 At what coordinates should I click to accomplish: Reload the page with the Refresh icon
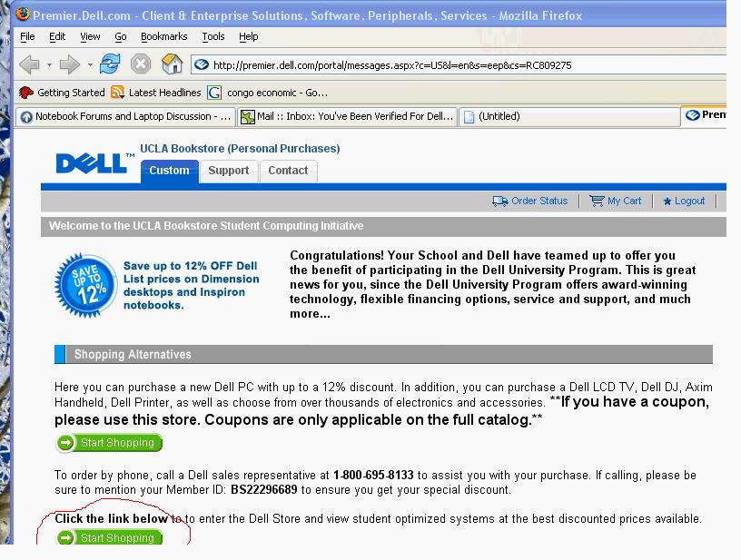pyautogui.click(x=110, y=64)
